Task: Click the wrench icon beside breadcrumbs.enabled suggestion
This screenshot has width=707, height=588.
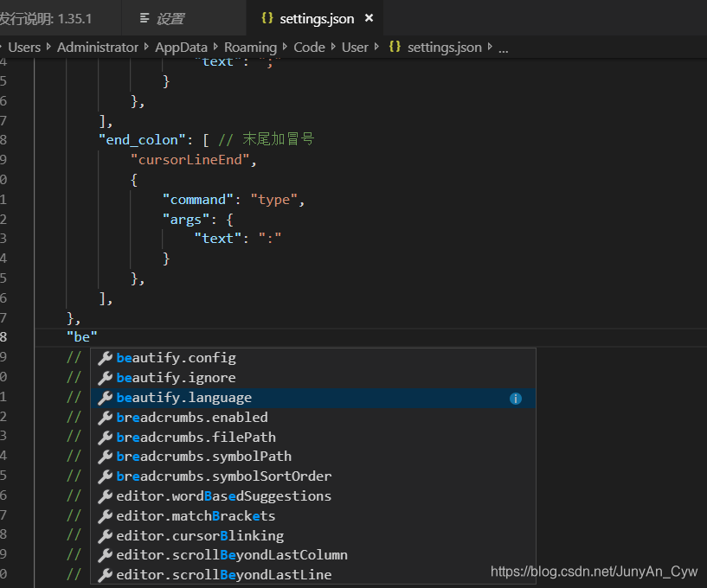Action: (x=106, y=417)
